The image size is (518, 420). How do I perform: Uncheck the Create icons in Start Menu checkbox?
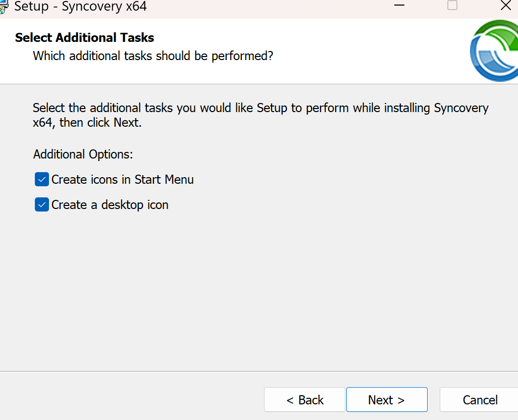[x=42, y=179]
